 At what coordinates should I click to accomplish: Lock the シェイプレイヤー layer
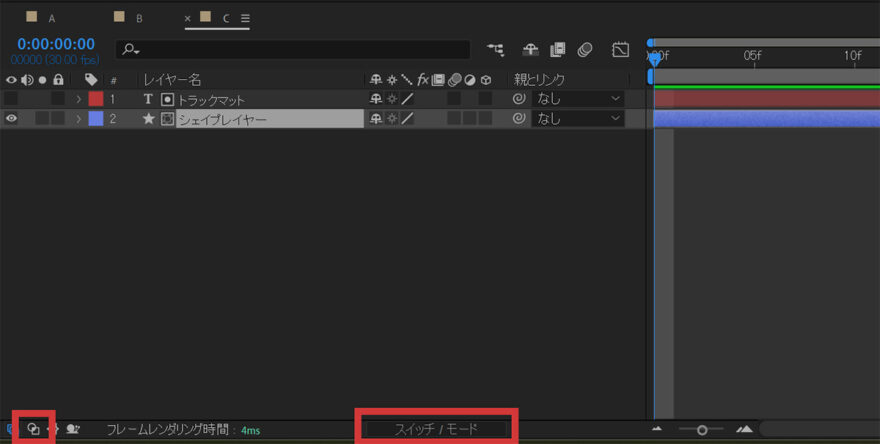pos(58,118)
